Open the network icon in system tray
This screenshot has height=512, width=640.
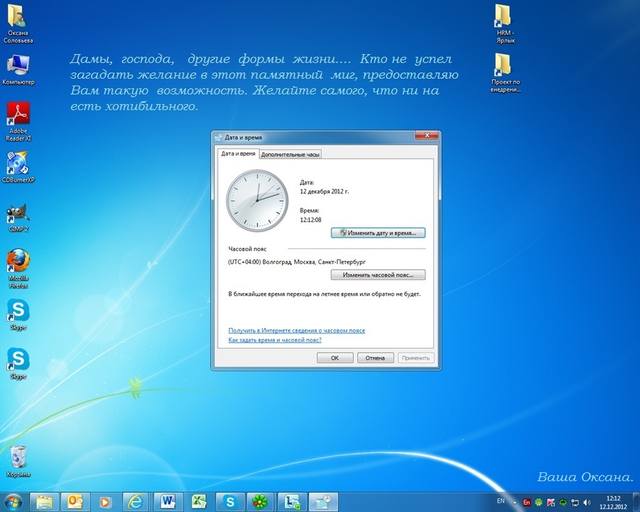coord(575,502)
